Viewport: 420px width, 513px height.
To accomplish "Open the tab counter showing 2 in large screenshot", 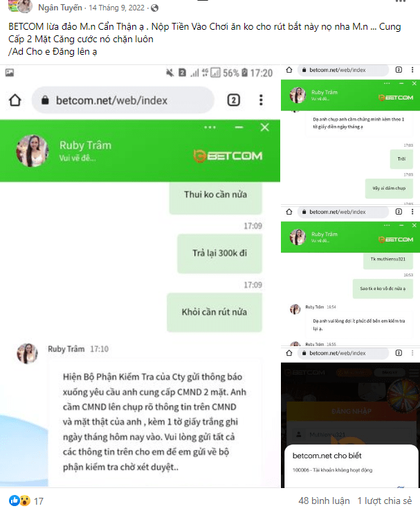I will [x=234, y=100].
